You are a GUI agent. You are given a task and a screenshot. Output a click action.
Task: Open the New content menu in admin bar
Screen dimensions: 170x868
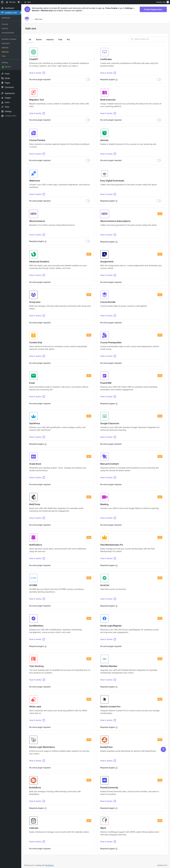click(x=27, y=2)
